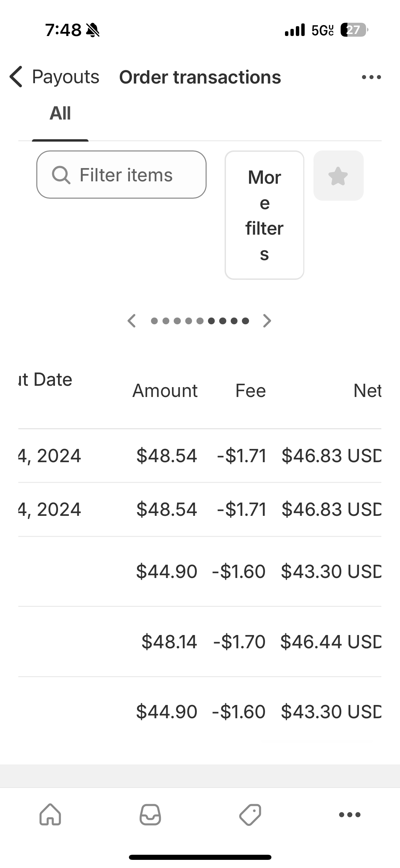Open the Orders inbox icon
Screen dimensions: 400x868
150,814
